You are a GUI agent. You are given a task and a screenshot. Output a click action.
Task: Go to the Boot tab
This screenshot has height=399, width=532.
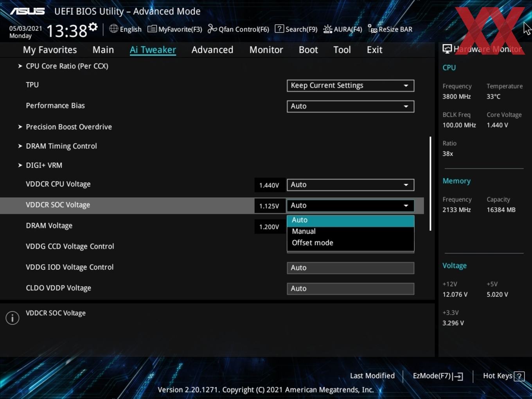tap(308, 50)
